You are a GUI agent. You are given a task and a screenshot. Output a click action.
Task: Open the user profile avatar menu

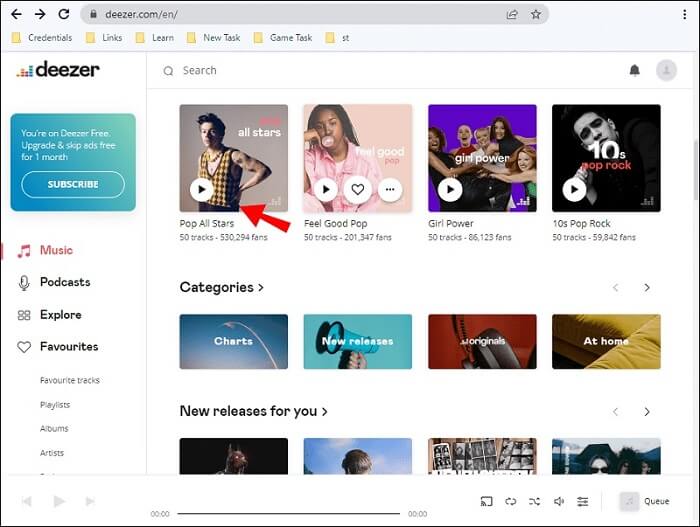coord(666,70)
